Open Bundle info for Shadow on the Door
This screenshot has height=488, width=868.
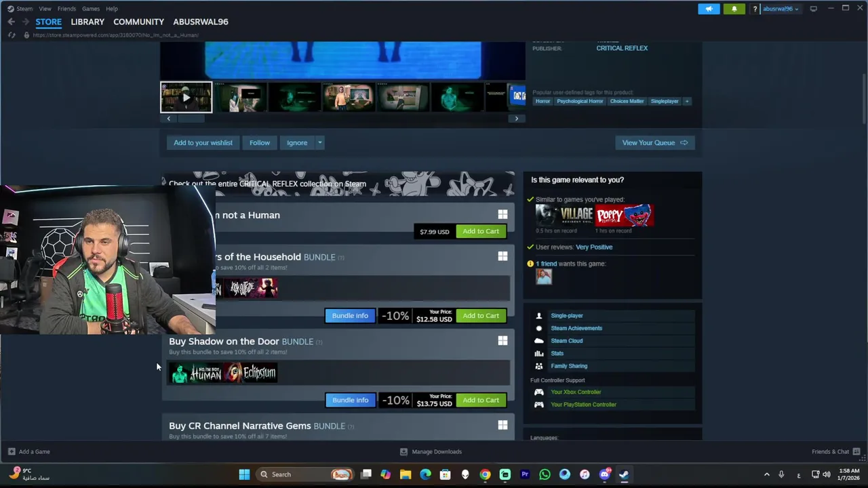pyautogui.click(x=351, y=400)
